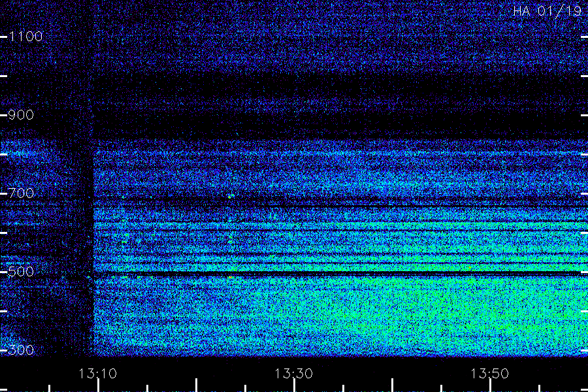This screenshot has width=588, height=392.
Task: Click the 300 frequency axis label
Action: coord(21,350)
